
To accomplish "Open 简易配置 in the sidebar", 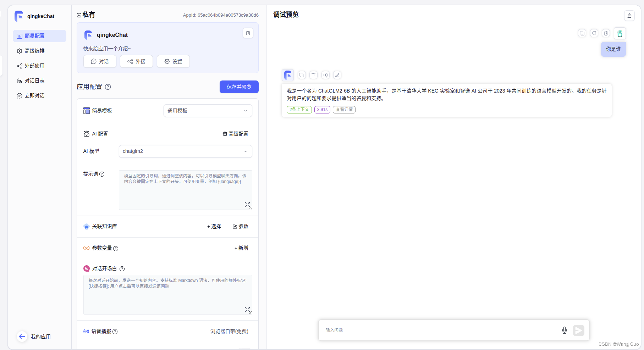I will 39,36.
